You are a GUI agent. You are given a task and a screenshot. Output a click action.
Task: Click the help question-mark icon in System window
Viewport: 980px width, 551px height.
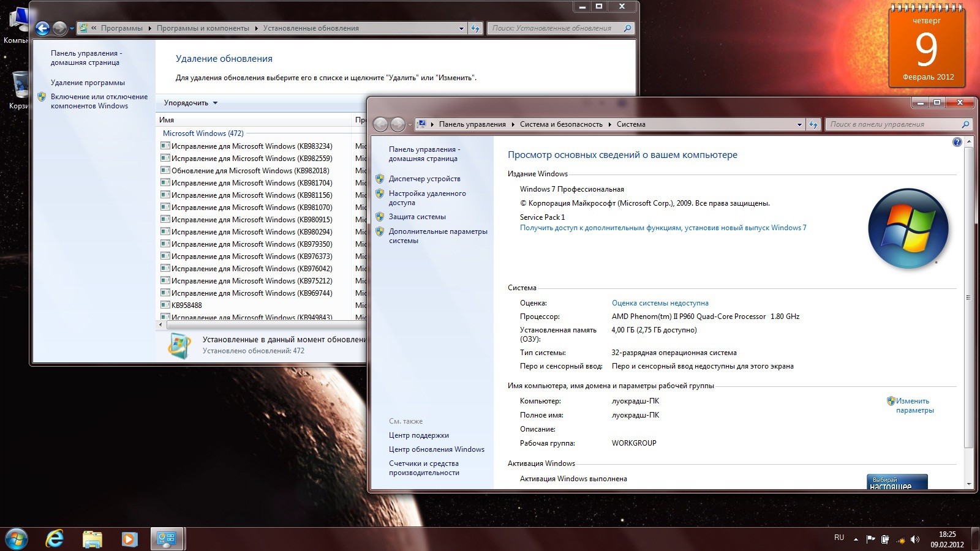[x=957, y=142]
